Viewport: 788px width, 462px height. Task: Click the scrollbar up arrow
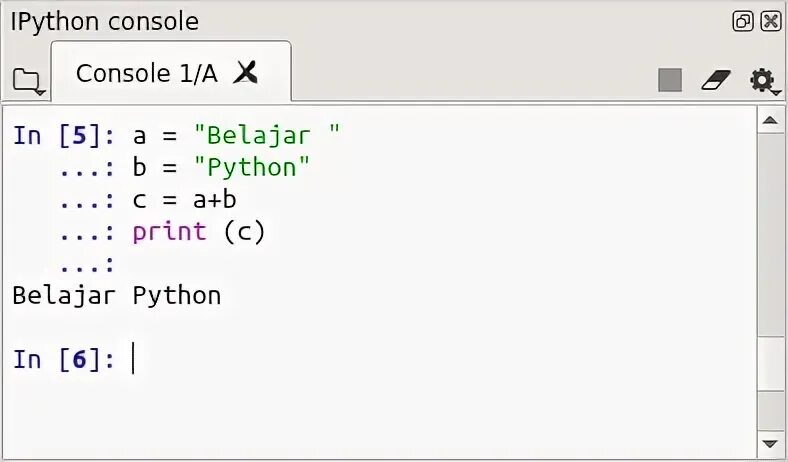tap(770, 122)
